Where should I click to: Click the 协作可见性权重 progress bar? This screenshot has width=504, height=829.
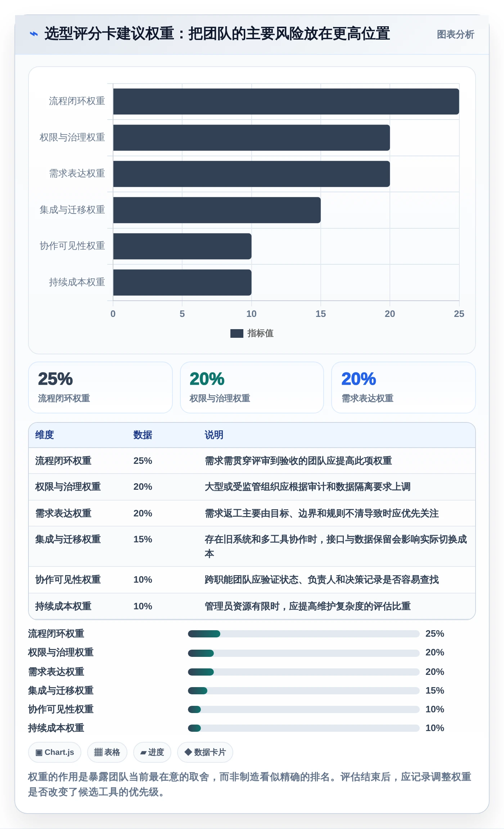[x=303, y=709]
